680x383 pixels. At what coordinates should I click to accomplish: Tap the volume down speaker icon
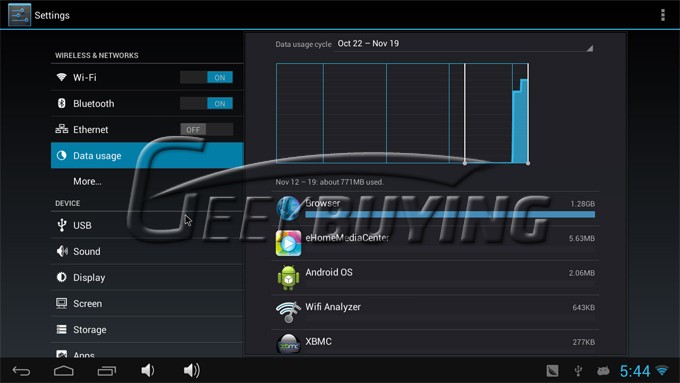pyautogui.click(x=147, y=370)
